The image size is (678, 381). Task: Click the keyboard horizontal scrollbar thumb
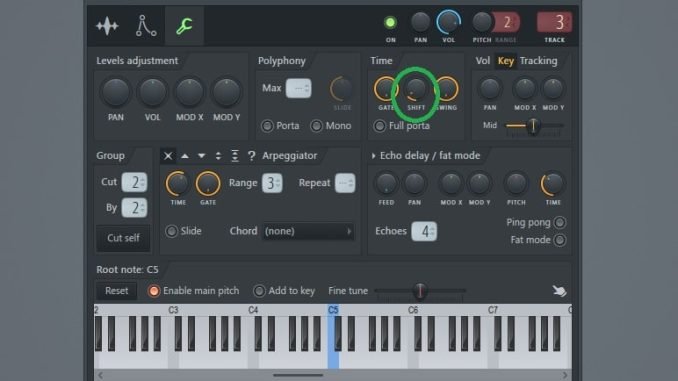[x=298, y=375]
